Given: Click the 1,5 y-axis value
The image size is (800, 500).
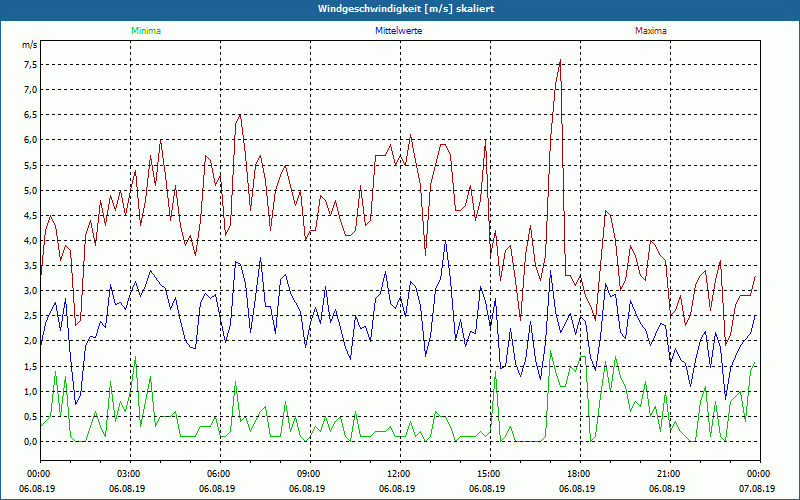Looking at the screenshot, I should [x=30, y=366].
